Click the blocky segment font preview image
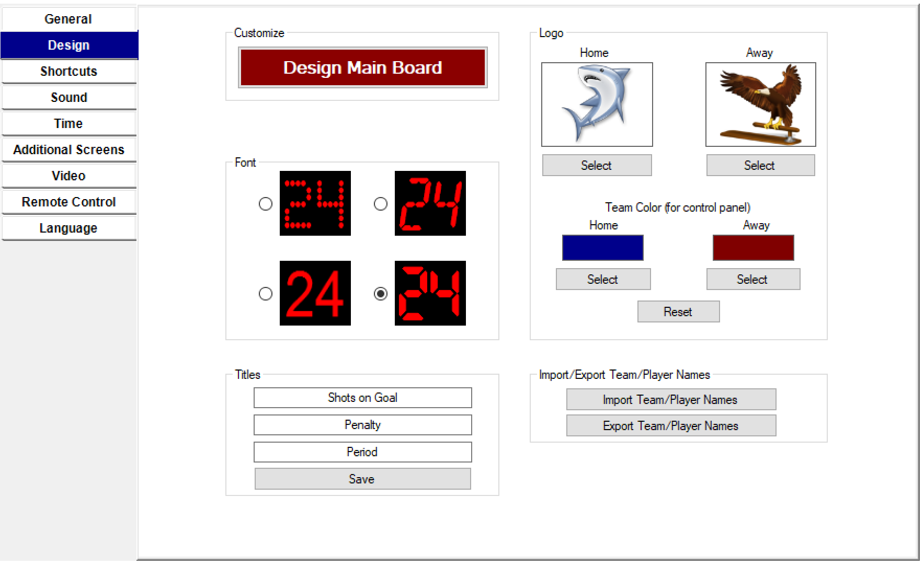 (x=430, y=293)
